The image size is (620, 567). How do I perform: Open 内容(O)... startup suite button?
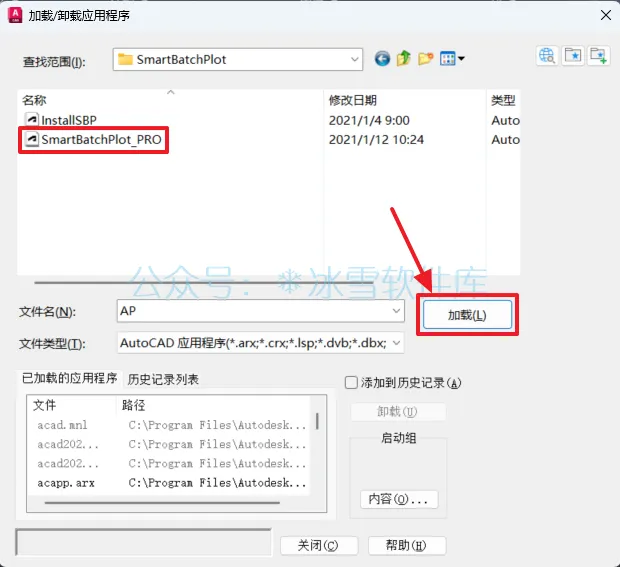click(x=399, y=499)
